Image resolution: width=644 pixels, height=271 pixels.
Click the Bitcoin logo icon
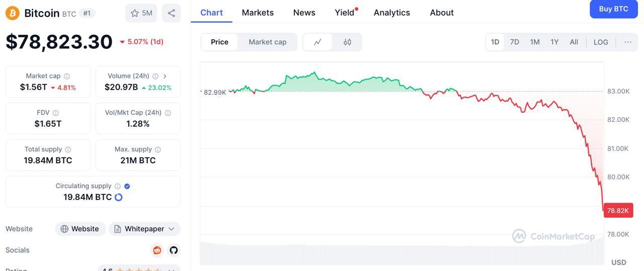click(x=13, y=13)
